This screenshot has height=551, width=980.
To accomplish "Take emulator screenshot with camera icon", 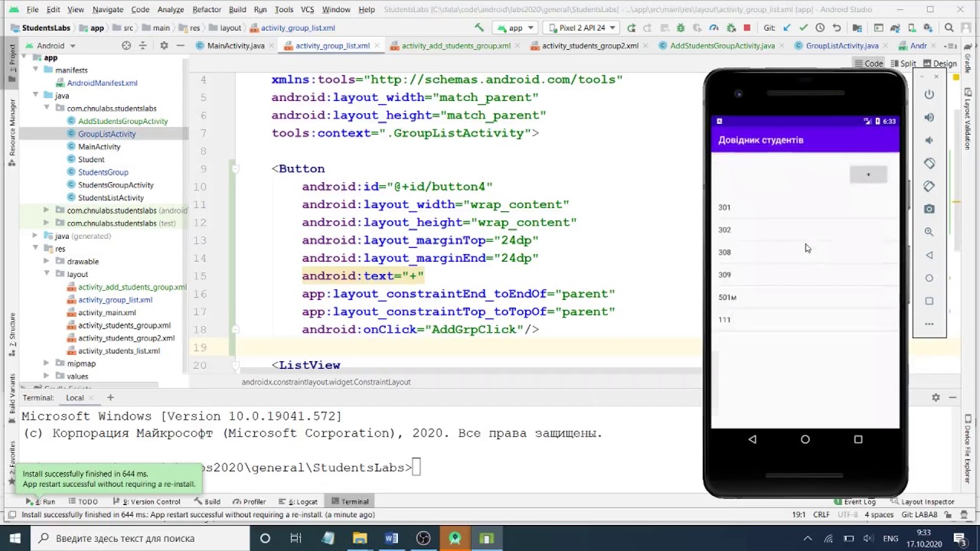I will tap(929, 209).
